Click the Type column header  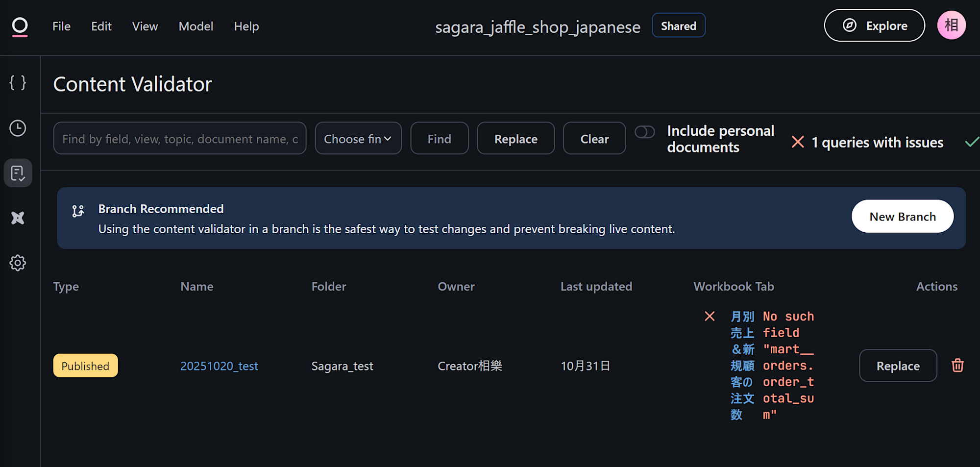tap(66, 287)
